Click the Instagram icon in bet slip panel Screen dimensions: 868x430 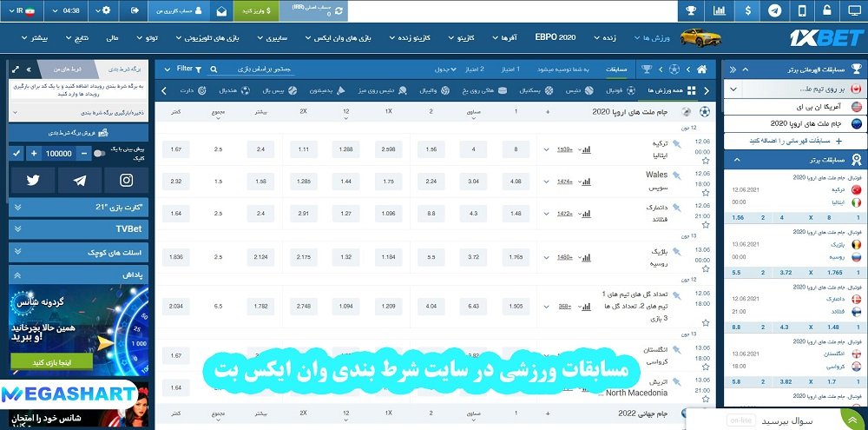point(127,180)
